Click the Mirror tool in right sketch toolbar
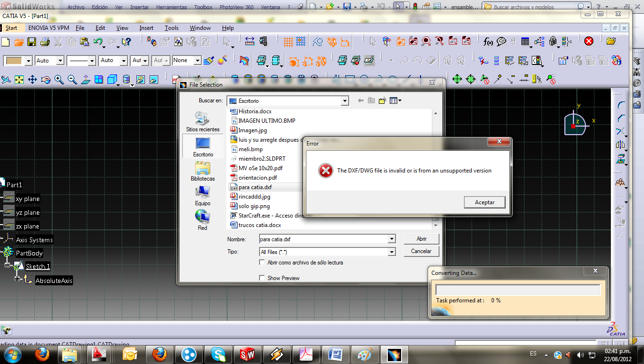Screen dimensions: 644x364 point(621,145)
